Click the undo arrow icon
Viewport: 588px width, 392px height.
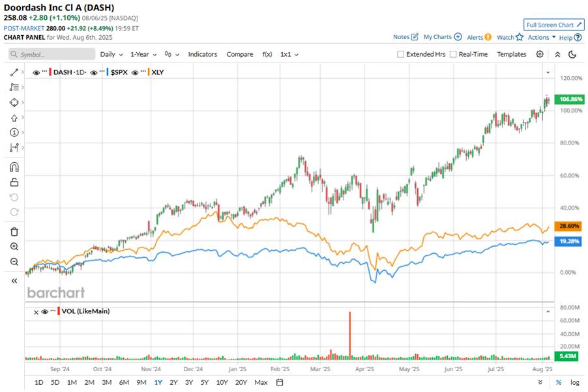pos(14,197)
